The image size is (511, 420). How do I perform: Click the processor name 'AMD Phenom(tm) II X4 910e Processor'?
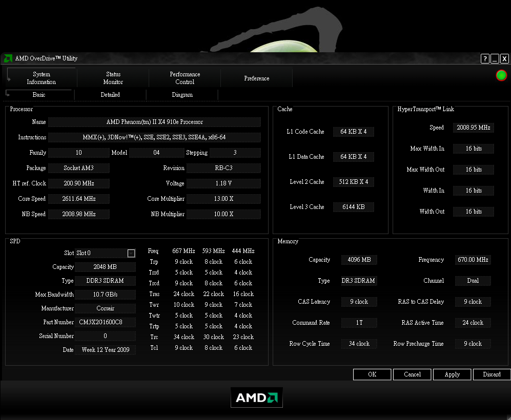coord(154,122)
